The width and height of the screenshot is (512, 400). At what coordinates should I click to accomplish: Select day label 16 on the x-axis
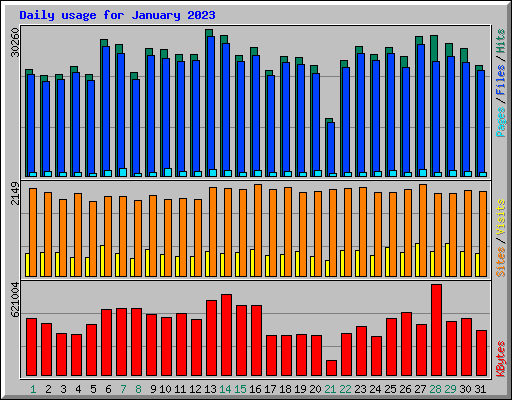click(255, 389)
